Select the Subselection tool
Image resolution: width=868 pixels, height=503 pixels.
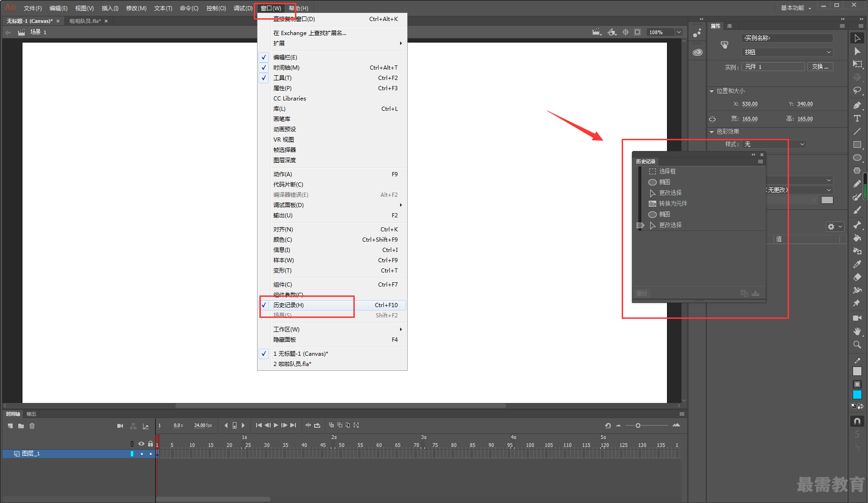tap(857, 51)
